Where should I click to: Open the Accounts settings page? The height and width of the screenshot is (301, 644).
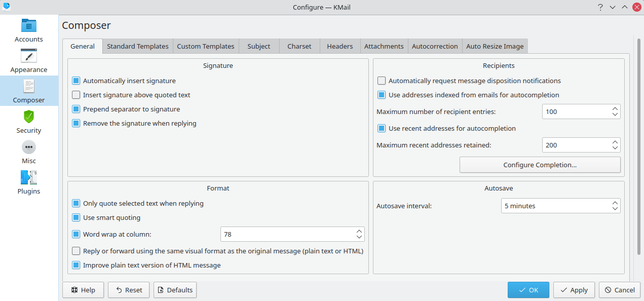click(28, 30)
